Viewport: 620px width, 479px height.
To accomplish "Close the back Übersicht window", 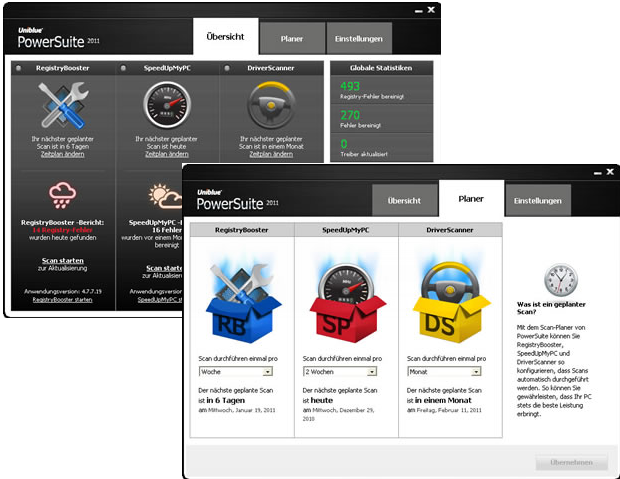I will [x=431, y=9].
